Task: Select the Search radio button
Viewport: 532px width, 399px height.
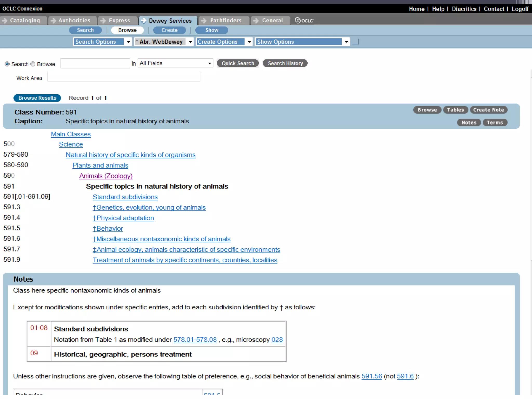Action: pos(7,64)
